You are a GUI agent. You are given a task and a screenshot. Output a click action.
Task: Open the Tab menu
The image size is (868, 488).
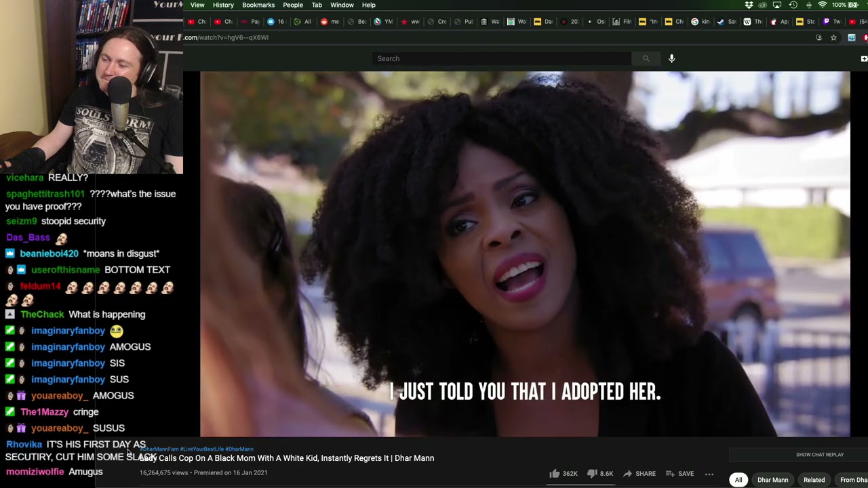(317, 5)
